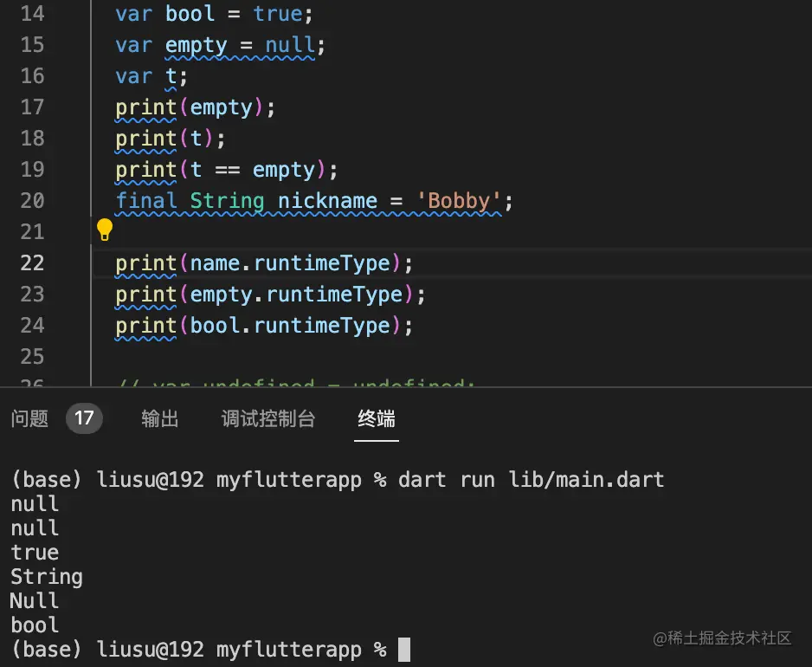Switch to the 输出 output tab
The image size is (812, 667).
160,419
